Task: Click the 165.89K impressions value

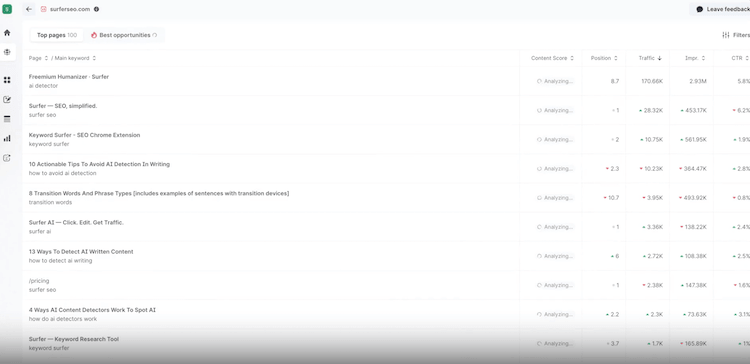Action: tap(696, 344)
